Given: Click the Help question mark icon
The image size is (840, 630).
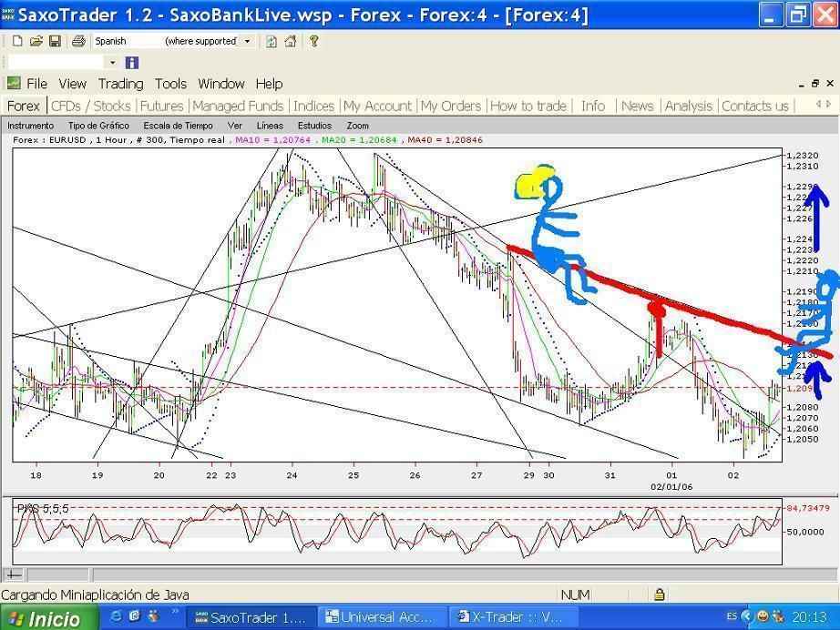Looking at the screenshot, I should (x=314, y=41).
